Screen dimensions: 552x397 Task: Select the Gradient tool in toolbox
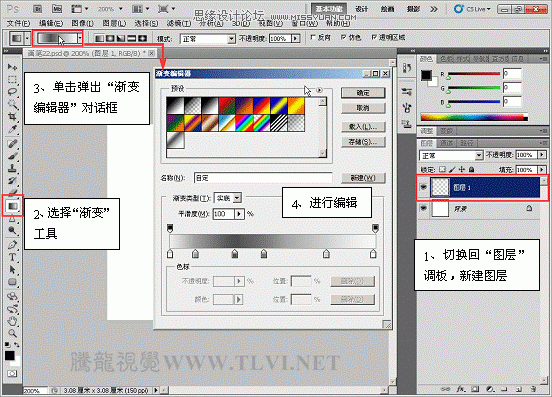pos(13,206)
